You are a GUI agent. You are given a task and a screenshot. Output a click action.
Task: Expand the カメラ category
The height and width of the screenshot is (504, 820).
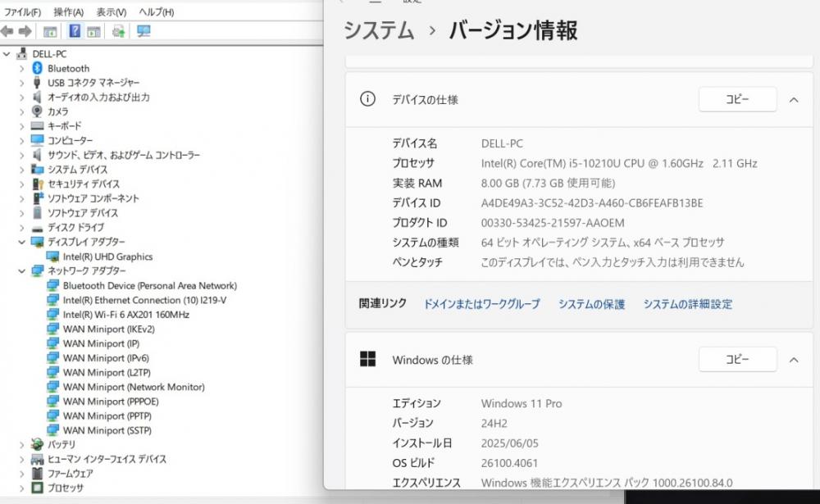click(21, 112)
